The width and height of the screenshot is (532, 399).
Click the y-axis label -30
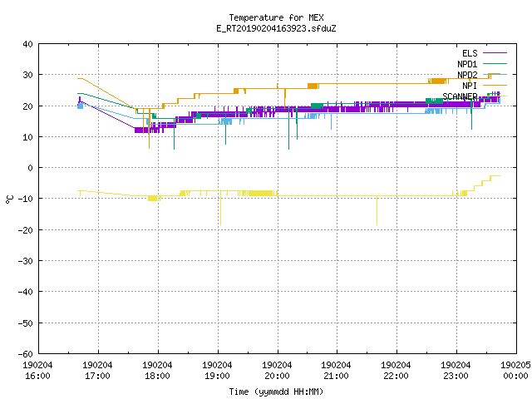click(x=26, y=261)
